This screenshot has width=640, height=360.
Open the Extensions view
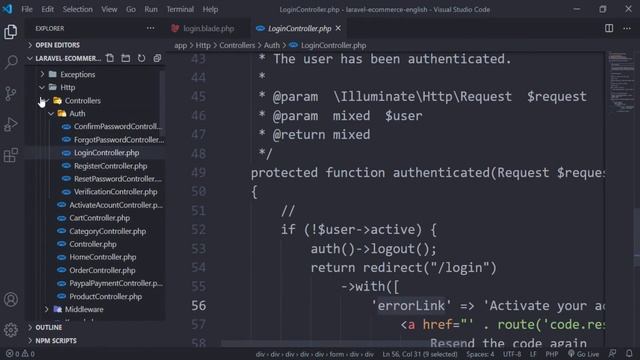[11, 155]
